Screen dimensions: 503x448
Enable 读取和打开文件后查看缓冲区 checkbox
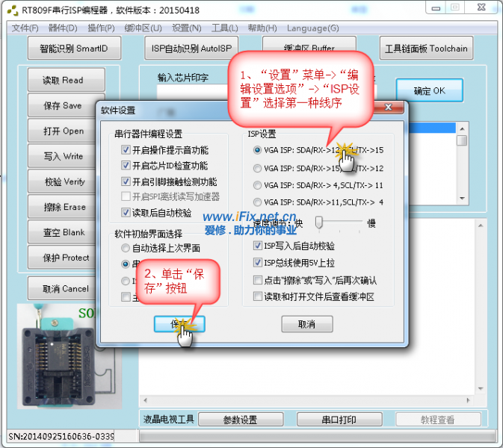259,296
